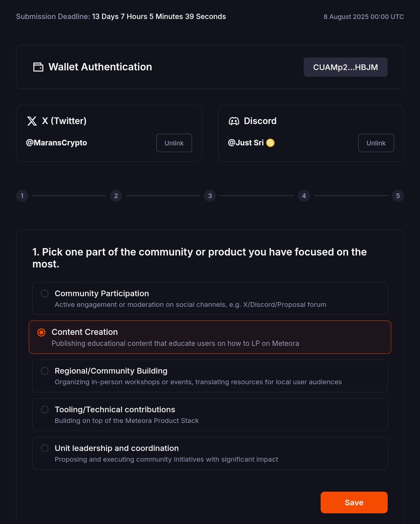The width and height of the screenshot is (420, 524).
Task: Unlink the Discord account
Action: (376, 143)
